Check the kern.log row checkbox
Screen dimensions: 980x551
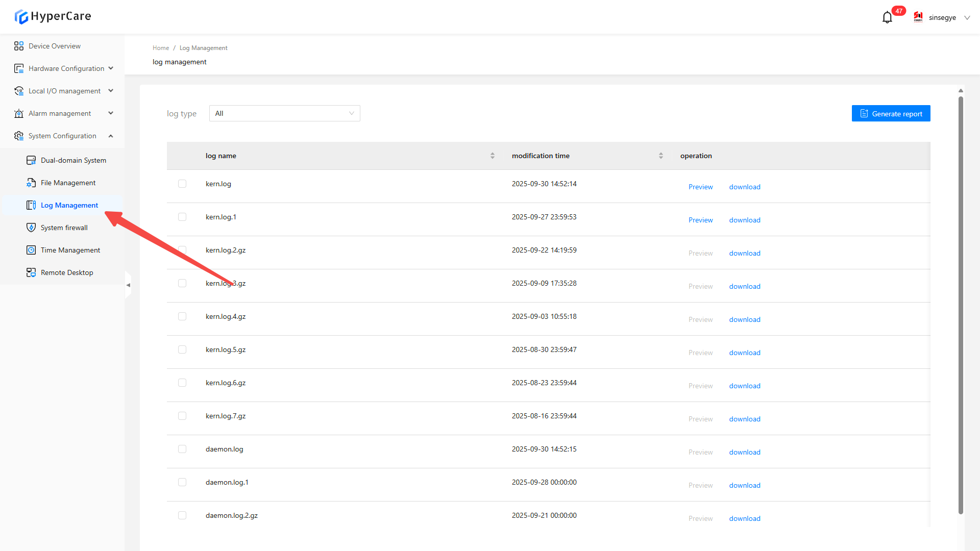[x=182, y=184]
